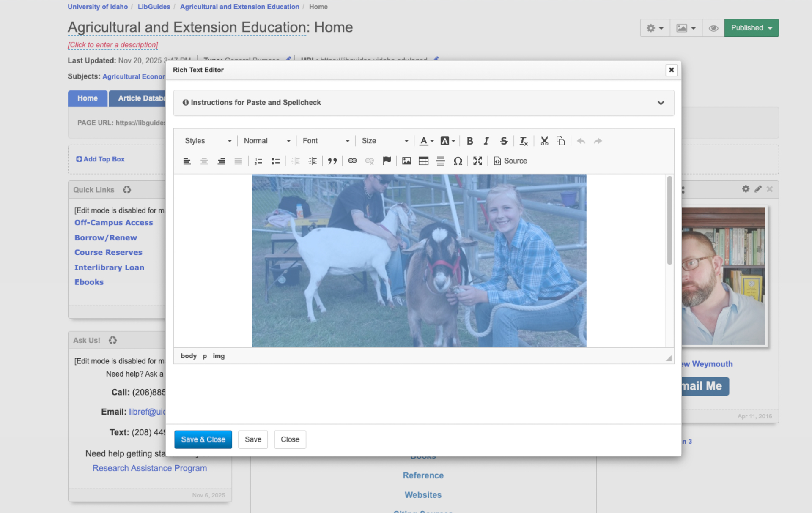
Task: Open the Styles dropdown
Action: 208,141
